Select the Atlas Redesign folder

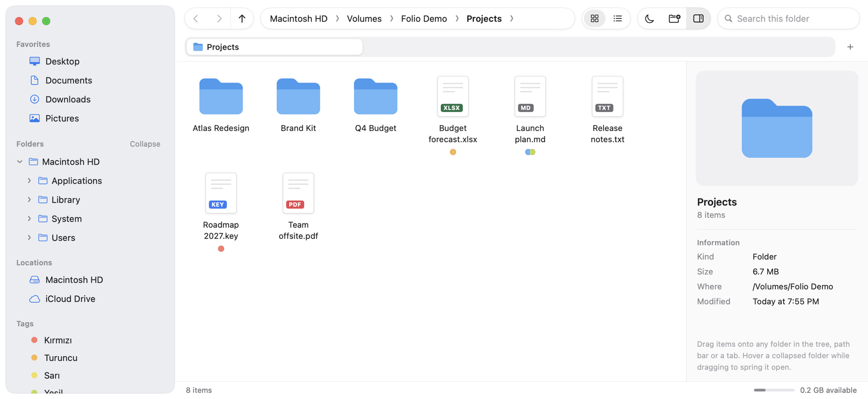tap(221, 105)
